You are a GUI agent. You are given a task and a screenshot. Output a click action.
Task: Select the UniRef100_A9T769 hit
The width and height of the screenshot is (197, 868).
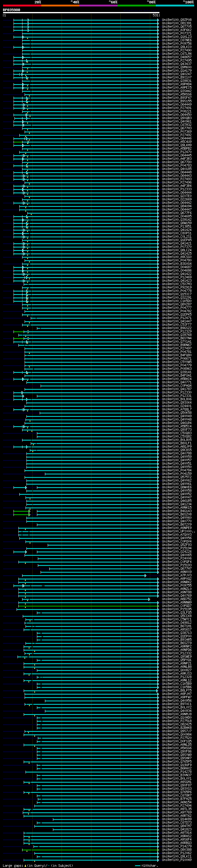pyautogui.click(x=177, y=812)
